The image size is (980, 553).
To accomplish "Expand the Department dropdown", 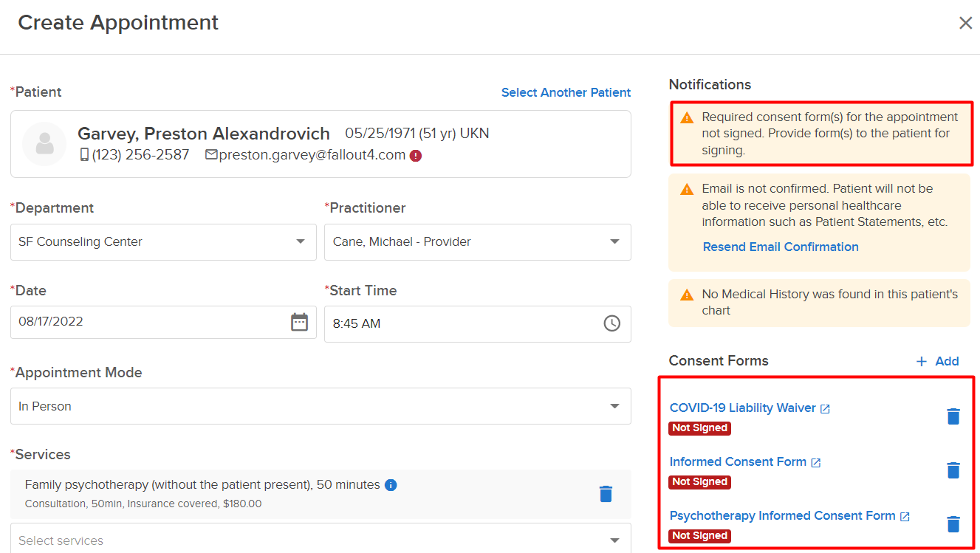I will [163, 242].
